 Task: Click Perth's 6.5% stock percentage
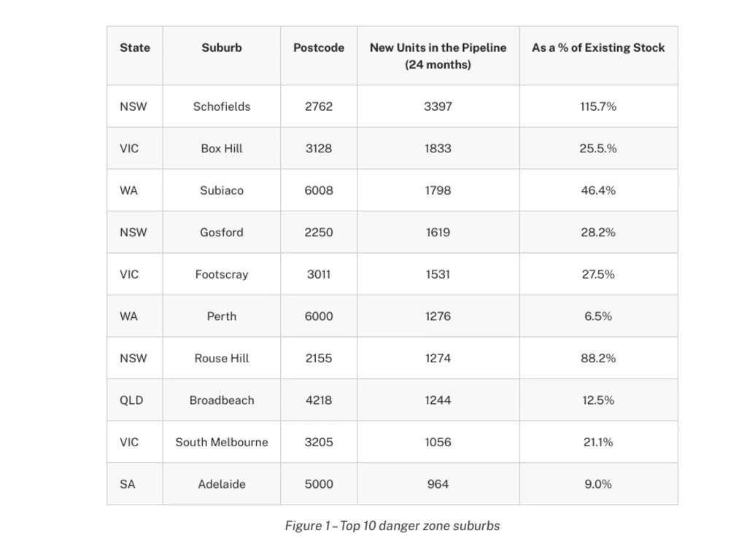click(598, 316)
